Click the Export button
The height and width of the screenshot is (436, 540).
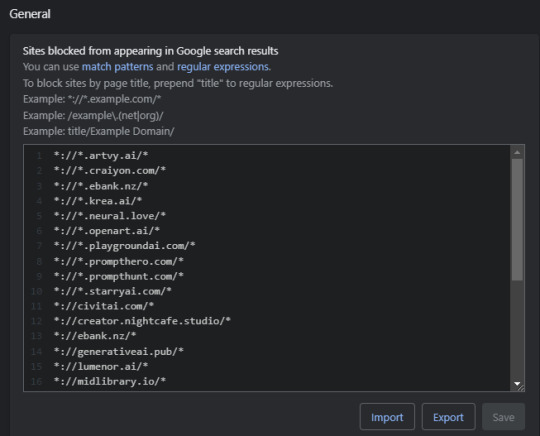click(448, 417)
